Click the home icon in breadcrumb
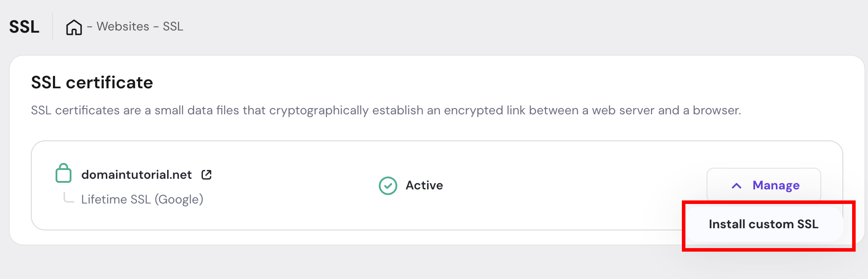This screenshot has width=868, height=279. (x=74, y=27)
